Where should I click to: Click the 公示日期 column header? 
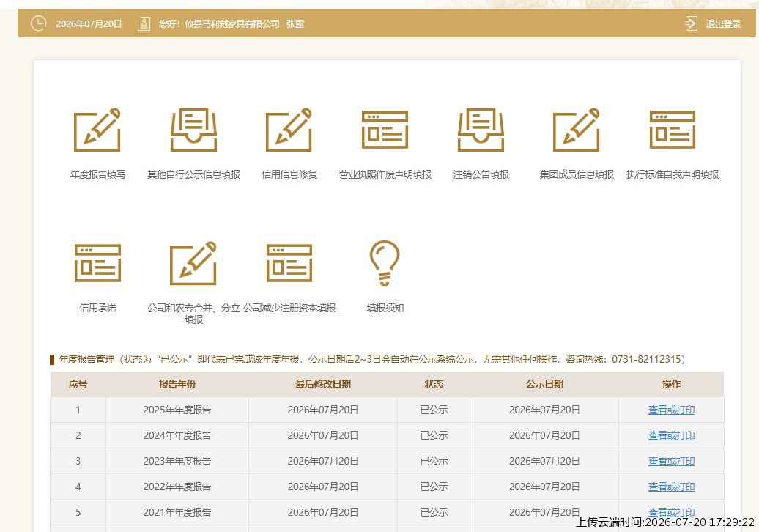click(544, 385)
